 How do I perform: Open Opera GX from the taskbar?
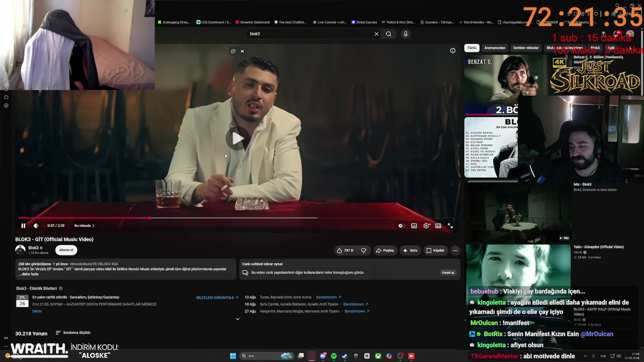tap(311, 356)
